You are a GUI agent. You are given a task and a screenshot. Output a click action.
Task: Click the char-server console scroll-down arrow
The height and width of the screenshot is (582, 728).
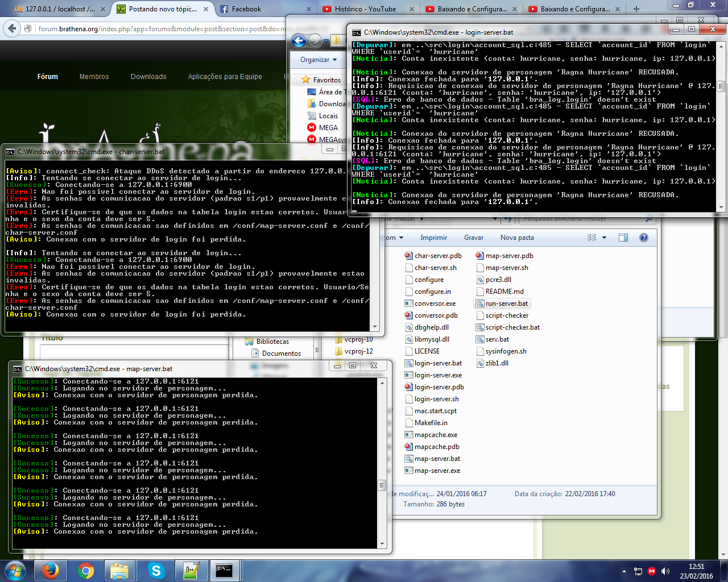375,327
